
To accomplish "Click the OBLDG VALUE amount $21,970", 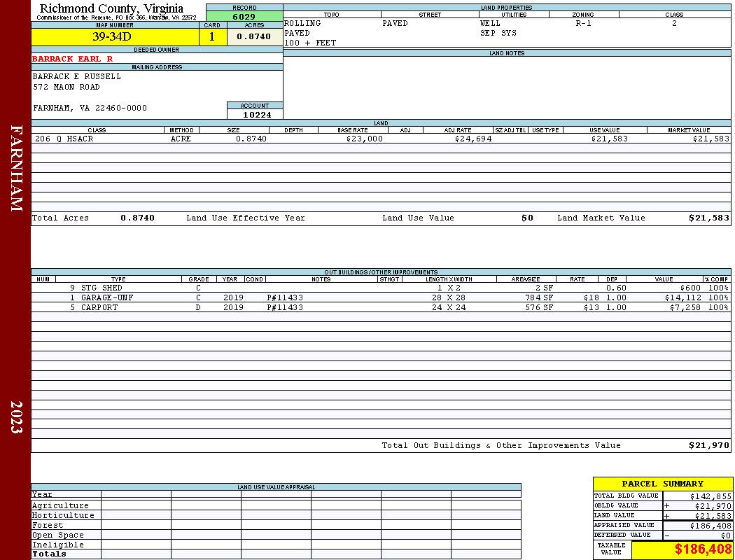I will click(x=713, y=507).
